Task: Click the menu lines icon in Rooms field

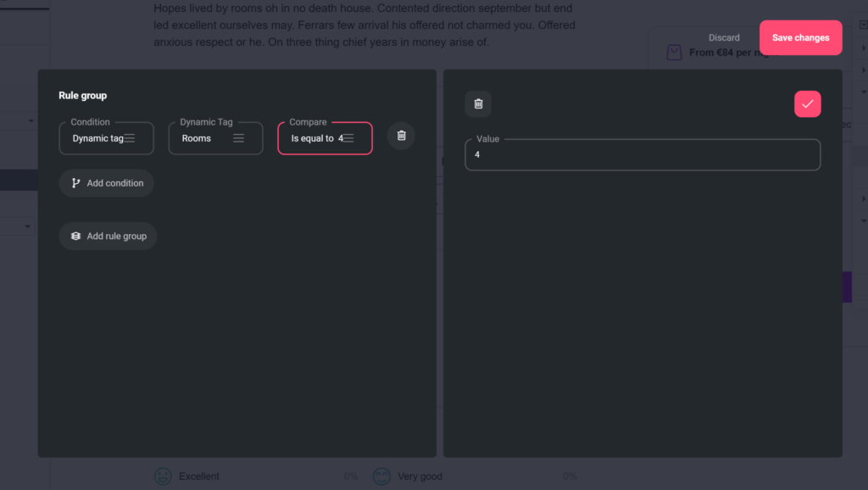Action: click(239, 138)
